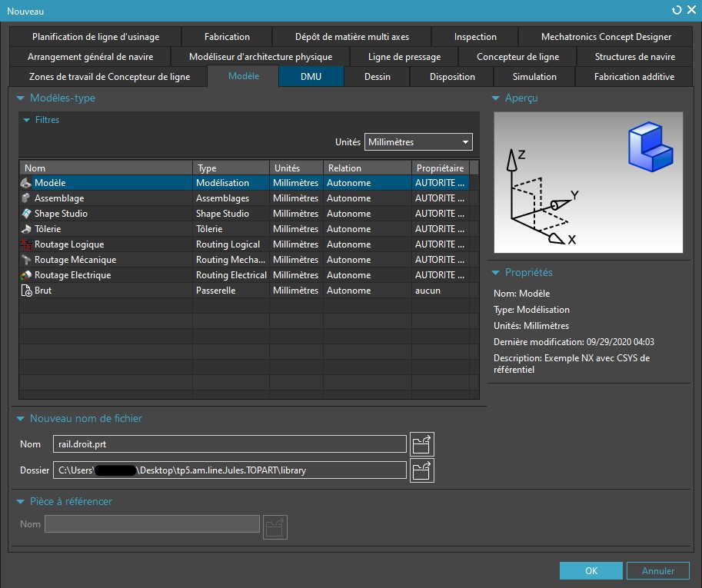Screen dimensions: 702x588
Task: Click the Shape Studio template icon
Action: tap(26, 214)
